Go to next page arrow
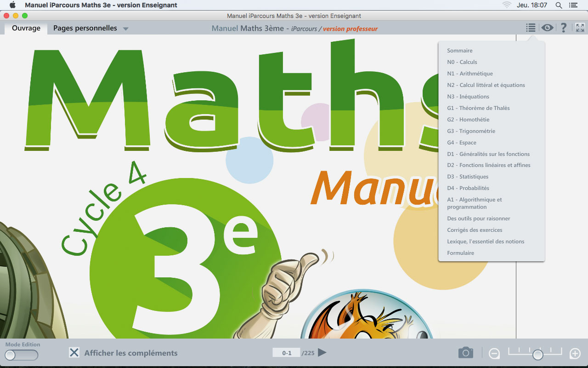Screen dimensions: 588x368 pyautogui.click(x=322, y=352)
